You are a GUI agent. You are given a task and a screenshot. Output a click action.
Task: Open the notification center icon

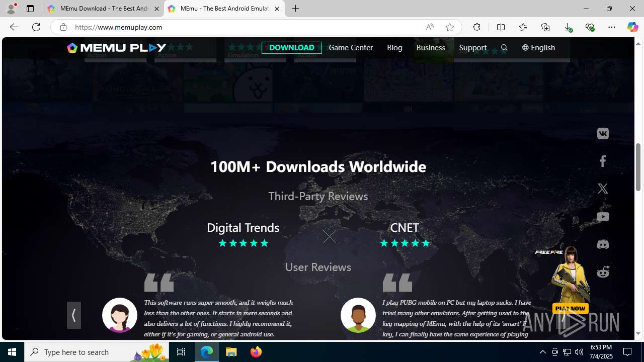tap(627, 352)
